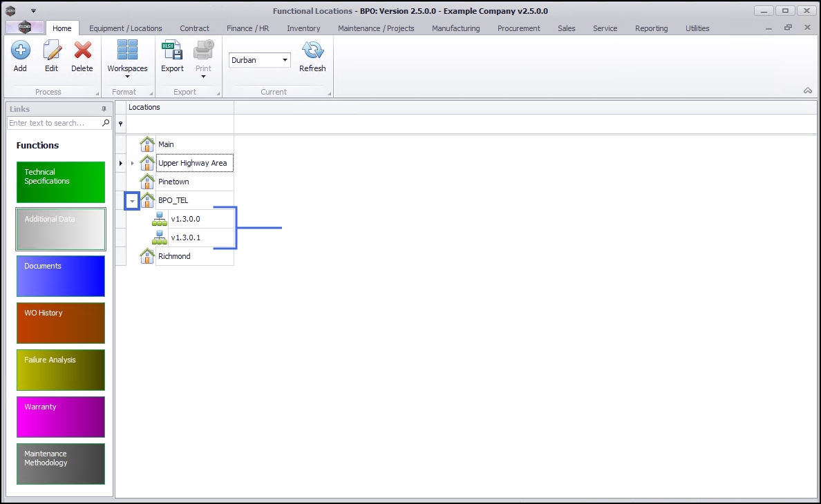This screenshot has width=821, height=504.
Task: Click the Maintenance Methodology tile
Action: click(x=61, y=464)
